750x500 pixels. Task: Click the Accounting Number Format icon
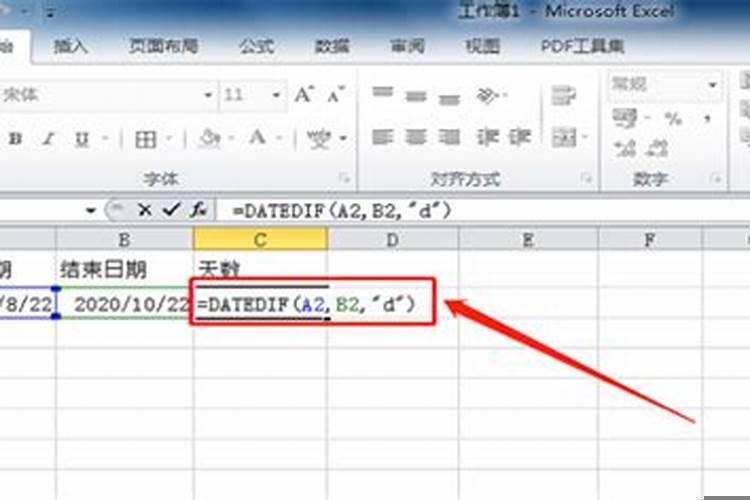tap(625, 118)
